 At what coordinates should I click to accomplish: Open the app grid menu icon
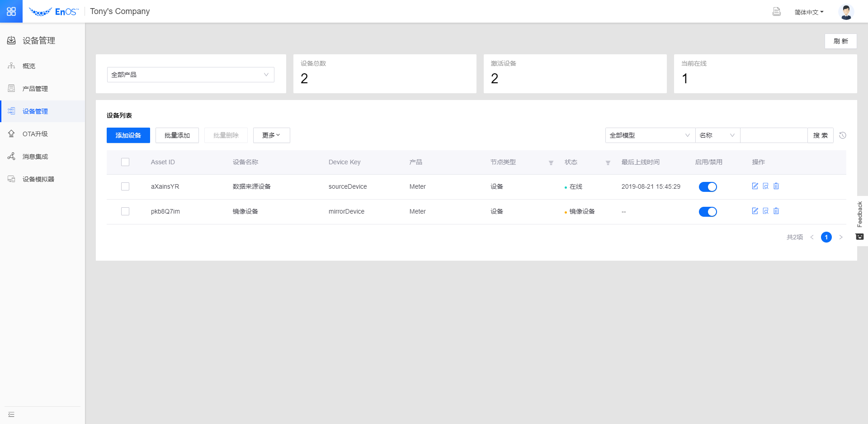pyautogui.click(x=11, y=11)
